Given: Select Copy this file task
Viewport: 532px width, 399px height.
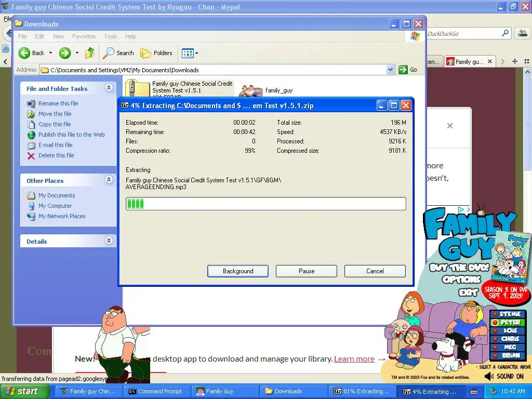Looking at the screenshot, I should tap(55, 124).
